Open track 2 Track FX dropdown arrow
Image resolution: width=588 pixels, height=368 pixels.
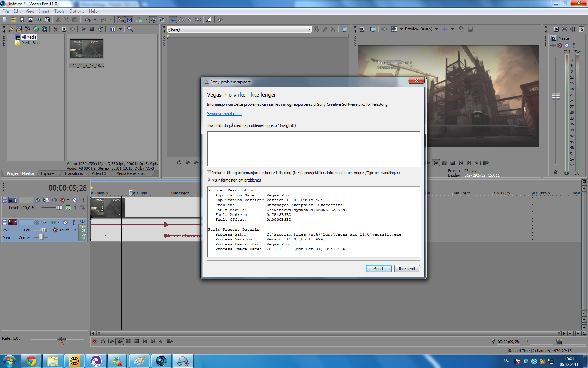coord(58,223)
